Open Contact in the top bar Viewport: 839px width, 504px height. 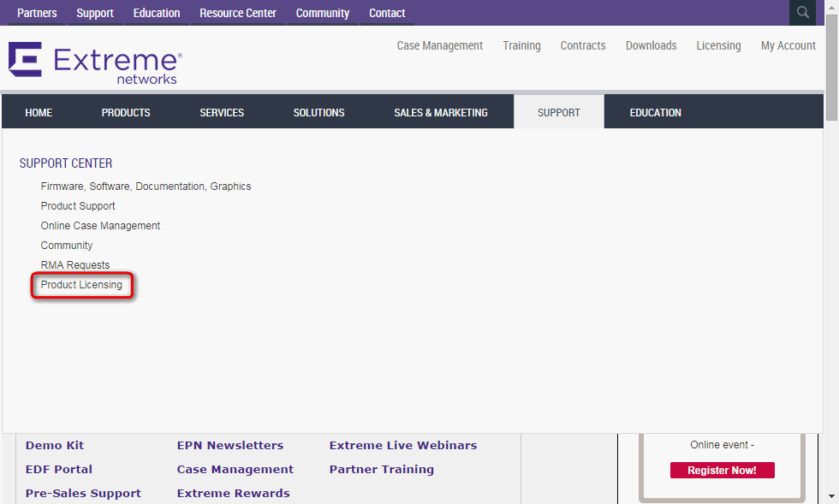pos(387,13)
